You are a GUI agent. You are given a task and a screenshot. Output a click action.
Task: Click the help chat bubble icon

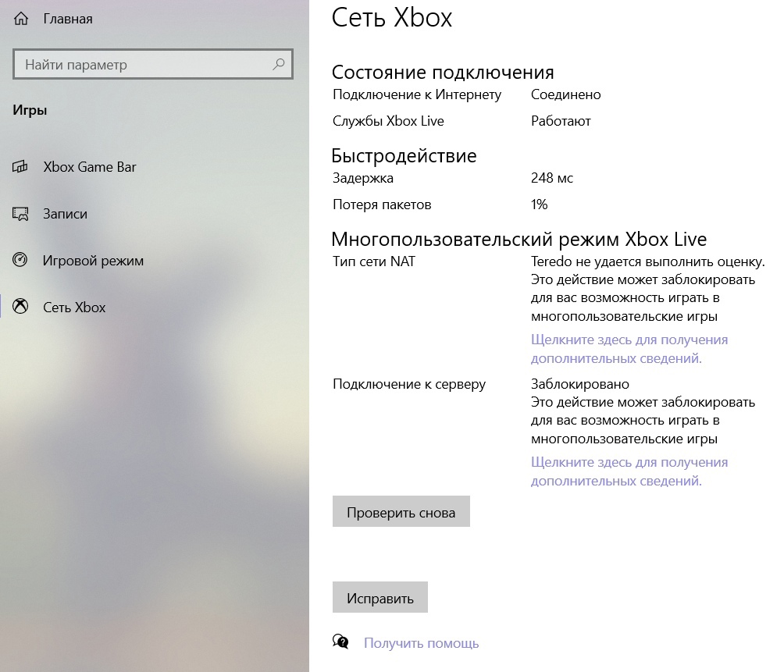tap(340, 642)
